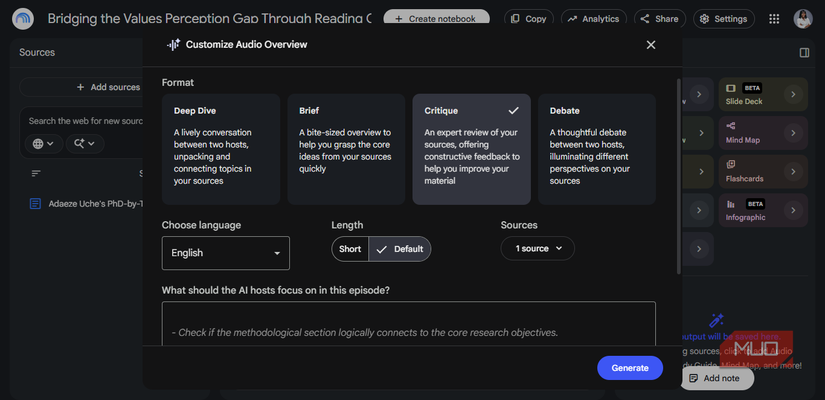Click the checkmark on Critique card
This screenshot has width=825, height=400.
pyautogui.click(x=514, y=111)
